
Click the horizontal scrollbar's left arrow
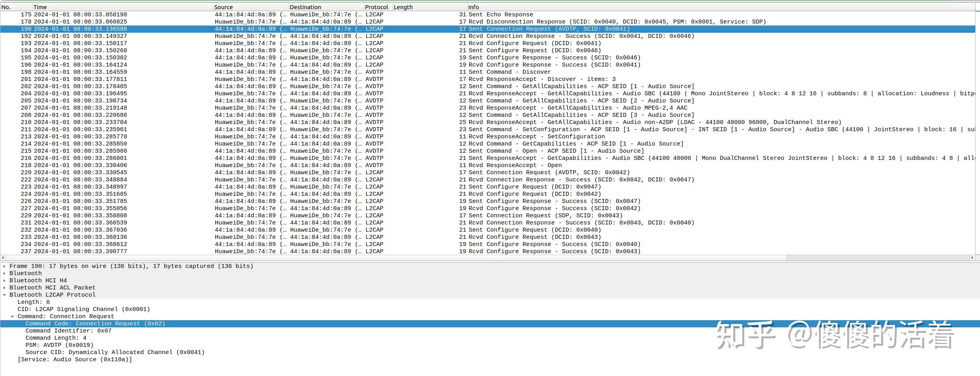click(x=3, y=258)
